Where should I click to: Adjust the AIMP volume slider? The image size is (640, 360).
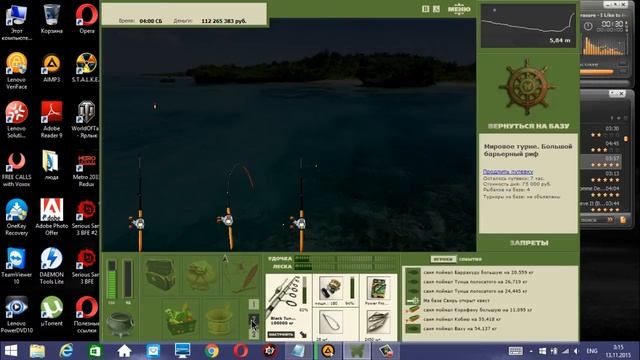pyautogui.click(x=598, y=72)
